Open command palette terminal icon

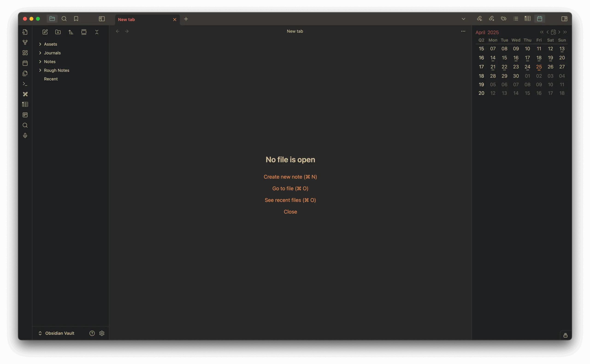coord(25,84)
